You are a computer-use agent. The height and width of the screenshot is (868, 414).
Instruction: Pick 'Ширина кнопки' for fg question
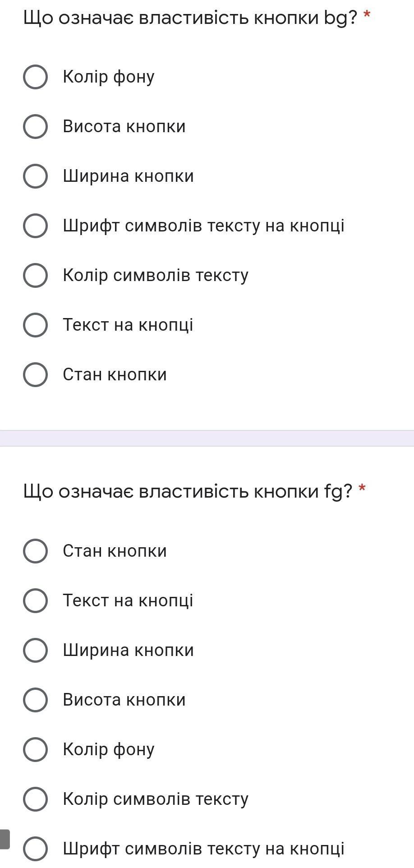[x=35, y=650]
